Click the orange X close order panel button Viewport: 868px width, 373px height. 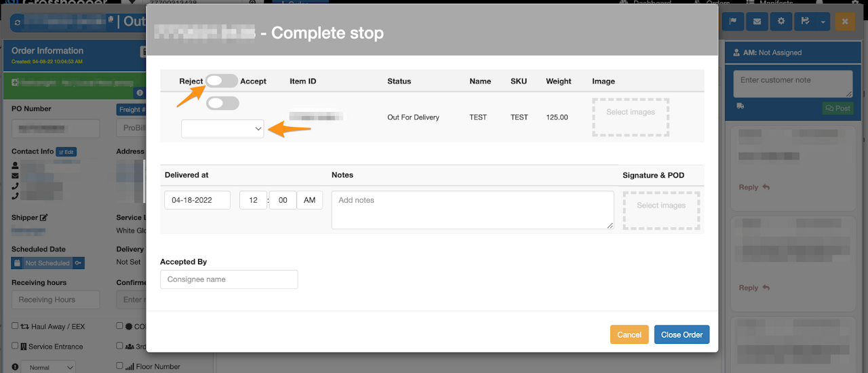[845, 22]
